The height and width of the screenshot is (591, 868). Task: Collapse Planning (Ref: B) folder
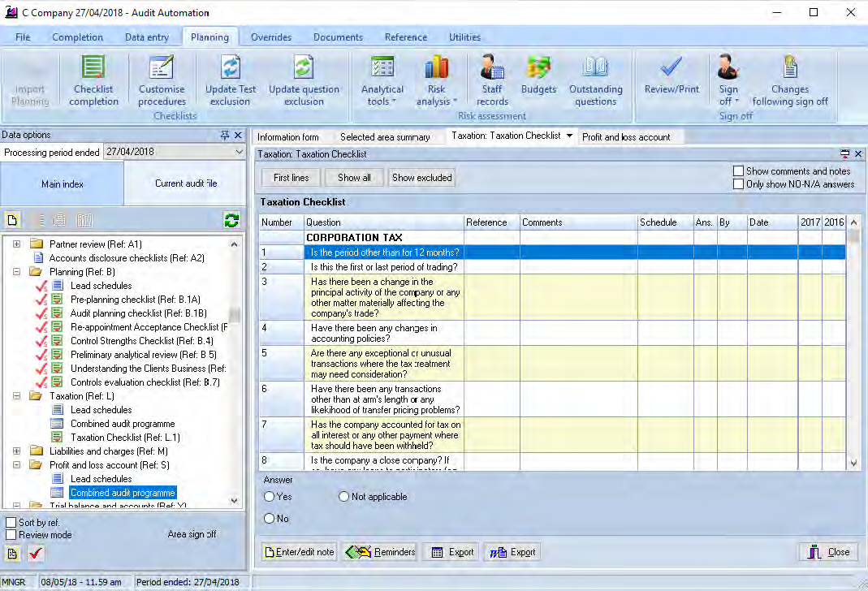pos(16,272)
